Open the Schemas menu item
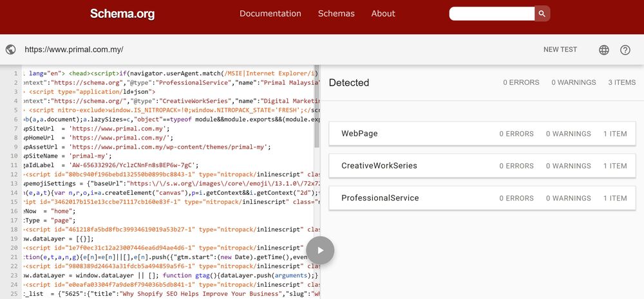Image resolution: width=644 pixels, height=299 pixels. (x=336, y=14)
